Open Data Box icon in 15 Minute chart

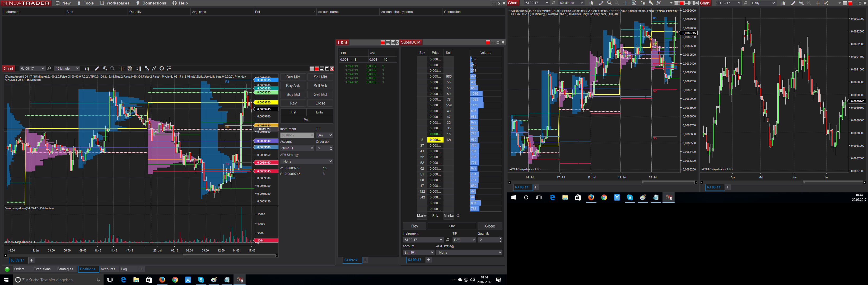[130, 69]
